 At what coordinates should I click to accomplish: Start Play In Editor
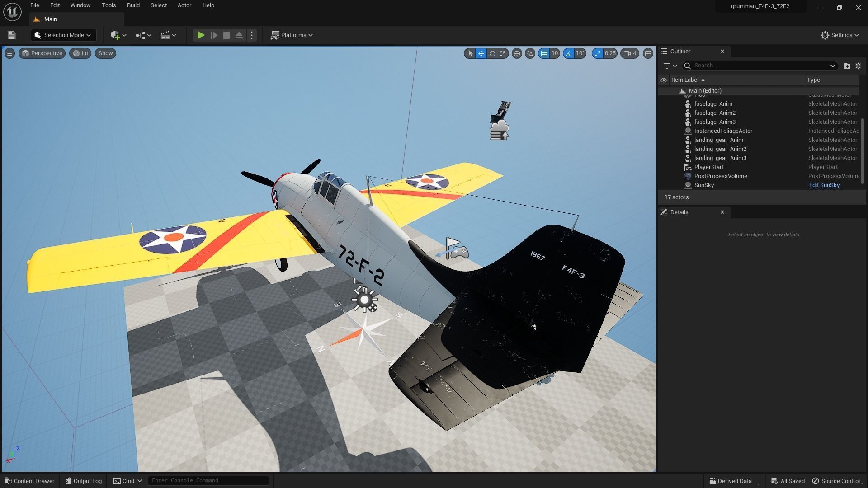click(x=201, y=35)
